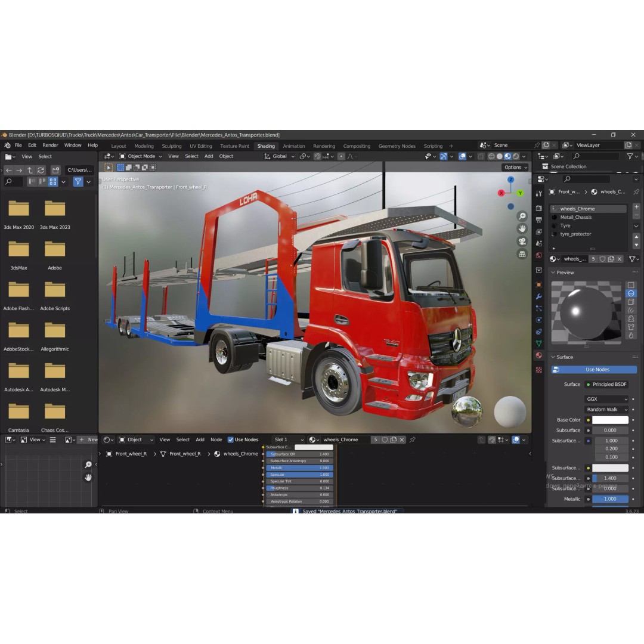Open the Render properties tab icon
644x644 pixels.
tap(539, 208)
